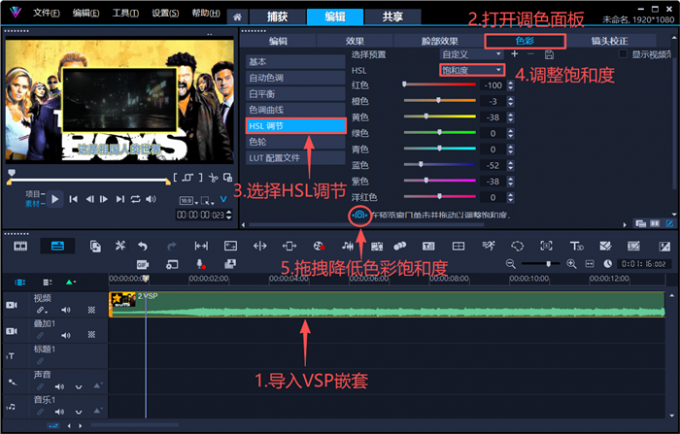Mute the 叠加1 track speaker

click(65, 335)
